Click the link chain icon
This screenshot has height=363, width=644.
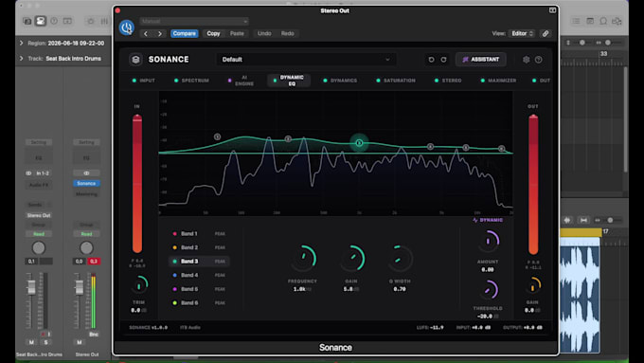point(546,34)
